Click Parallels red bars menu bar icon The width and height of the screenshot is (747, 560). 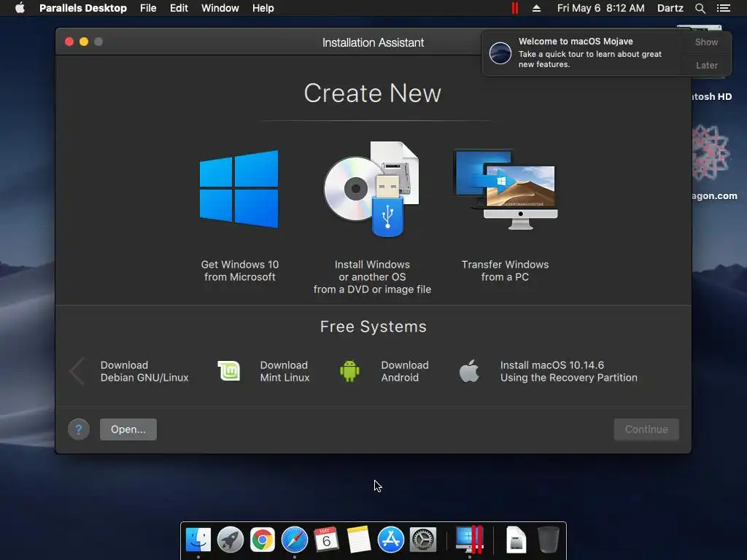pyautogui.click(x=515, y=8)
